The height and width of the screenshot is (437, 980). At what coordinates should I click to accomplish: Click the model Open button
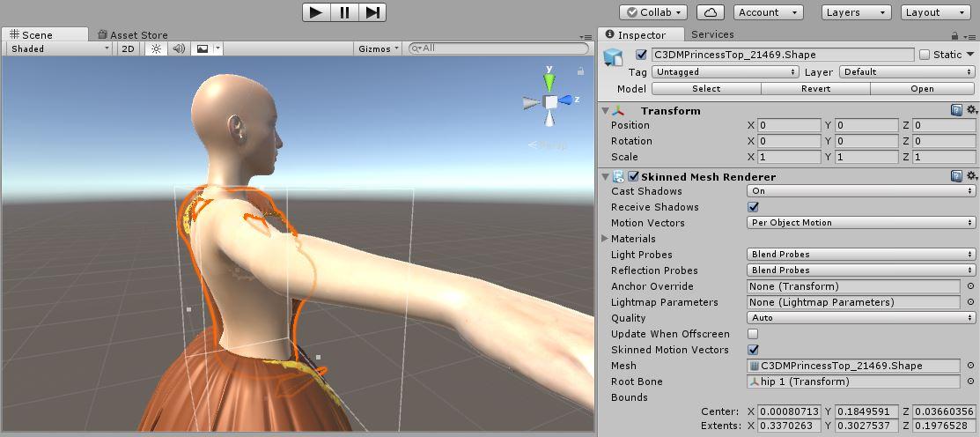923,89
